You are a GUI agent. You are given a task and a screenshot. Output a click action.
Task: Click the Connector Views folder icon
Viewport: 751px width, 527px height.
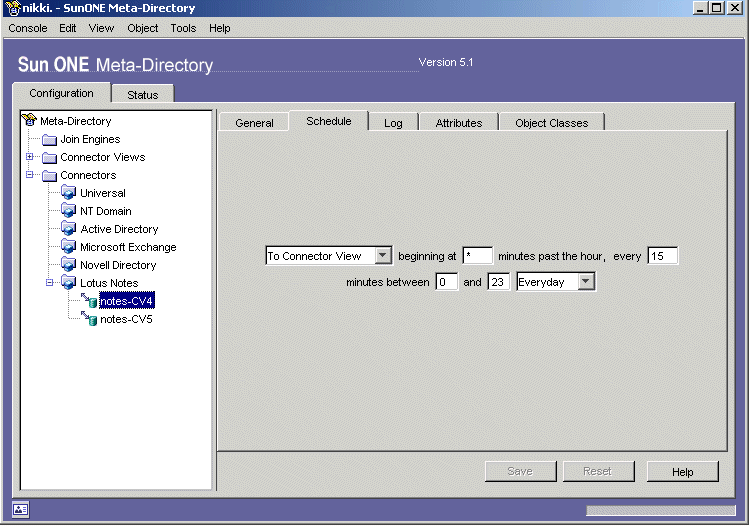click(x=49, y=158)
